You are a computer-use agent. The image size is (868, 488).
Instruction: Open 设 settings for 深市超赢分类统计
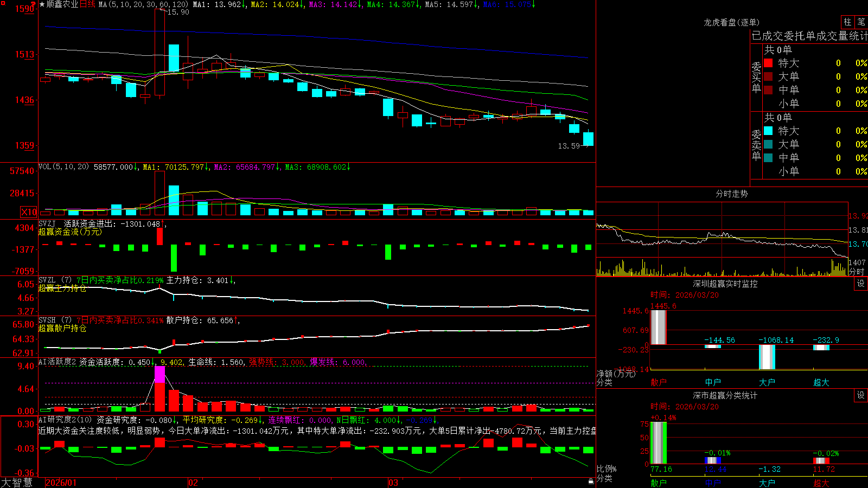click(x=861, y=395)
